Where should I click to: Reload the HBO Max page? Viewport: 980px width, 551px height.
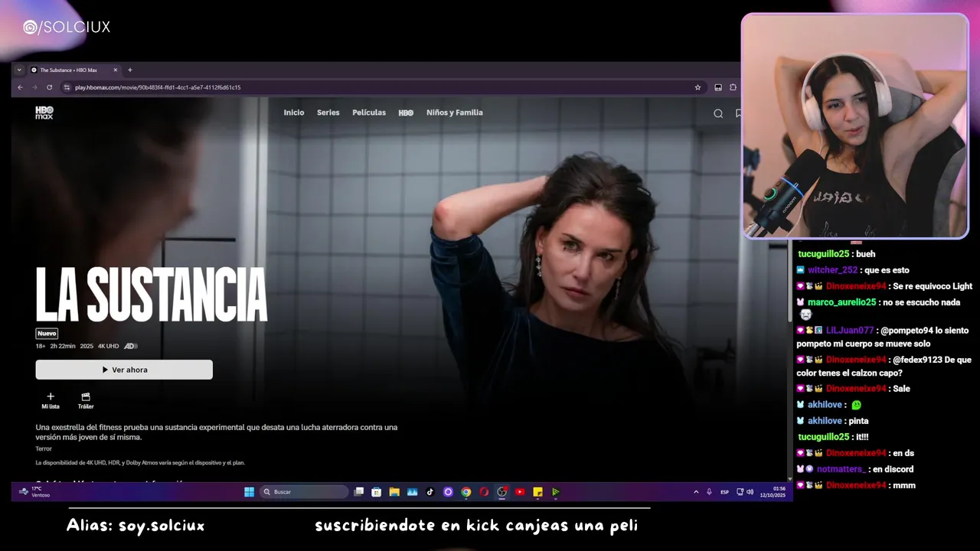pyautogui.click(x=49, y=87)
